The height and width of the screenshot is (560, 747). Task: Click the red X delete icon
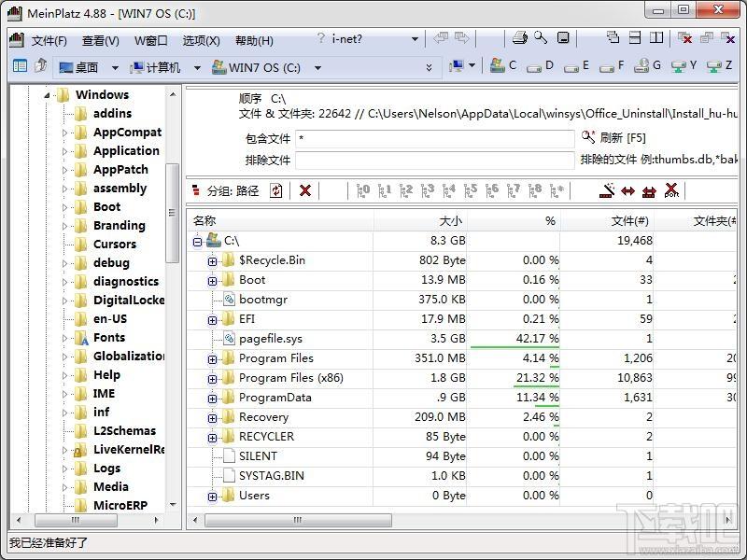coord(305,191)
